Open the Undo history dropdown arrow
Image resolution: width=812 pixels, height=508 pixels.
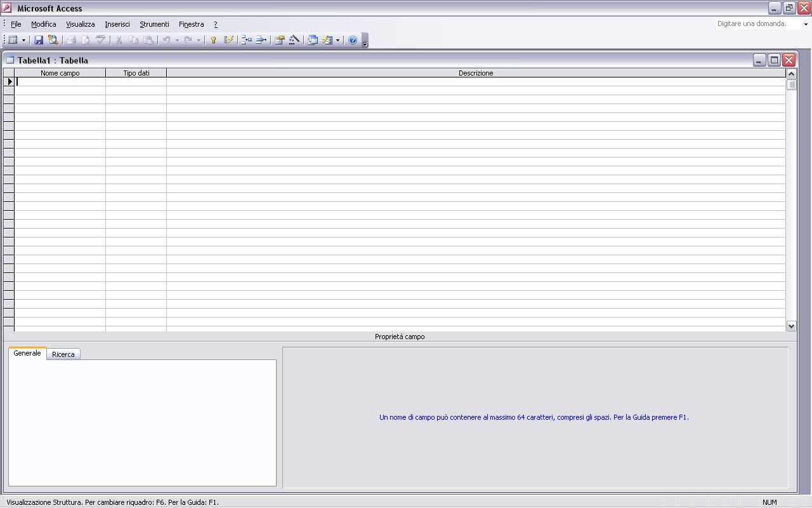pos(177,40)
